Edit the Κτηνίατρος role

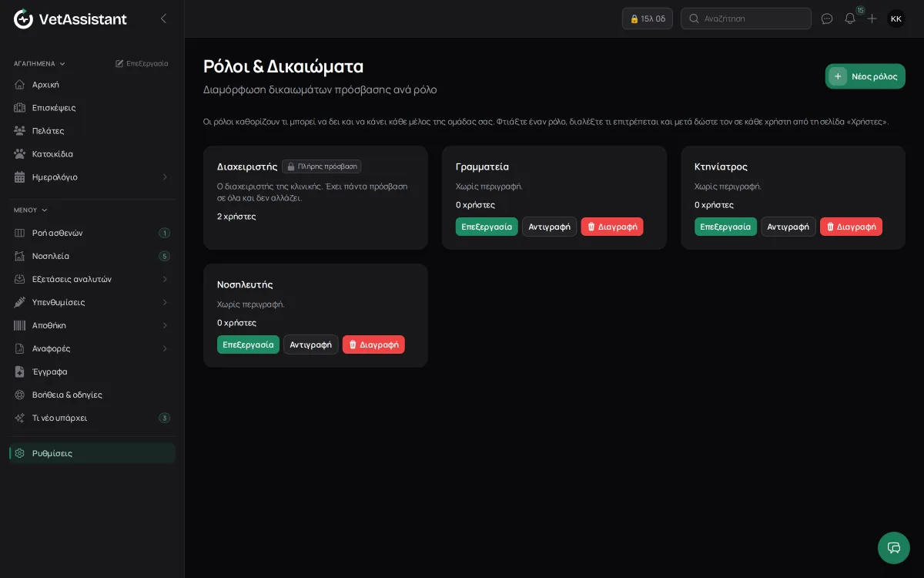(x=725, y=227)
